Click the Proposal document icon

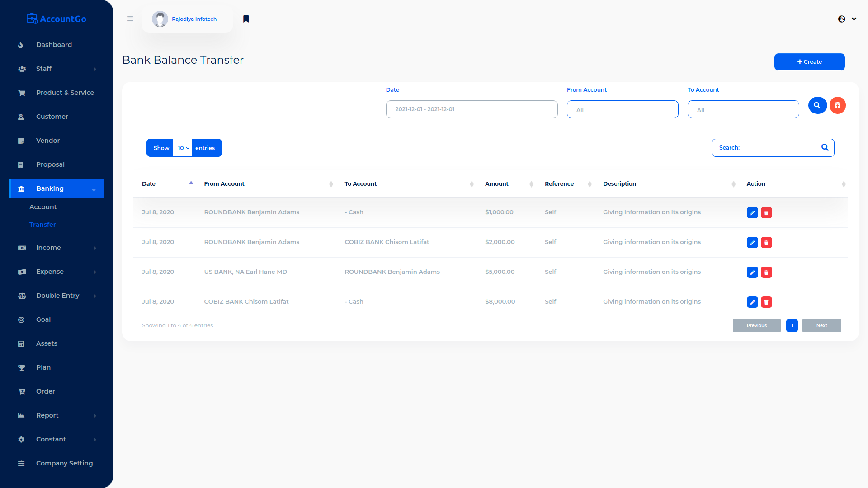coord(21,165)
